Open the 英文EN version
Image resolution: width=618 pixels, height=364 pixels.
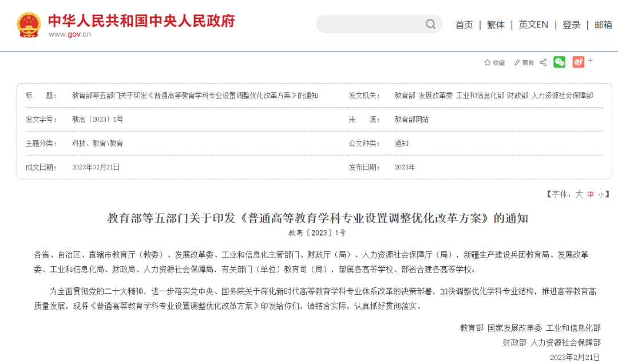tap(533, 25)
